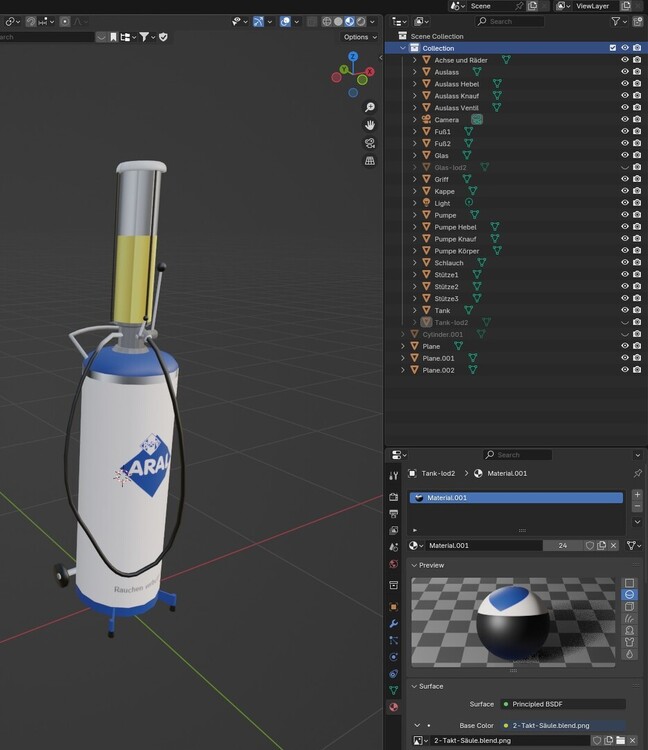Open material slot specials dropdown
The height and width of the screenshot is (750, 648).
tap(637, 522)
